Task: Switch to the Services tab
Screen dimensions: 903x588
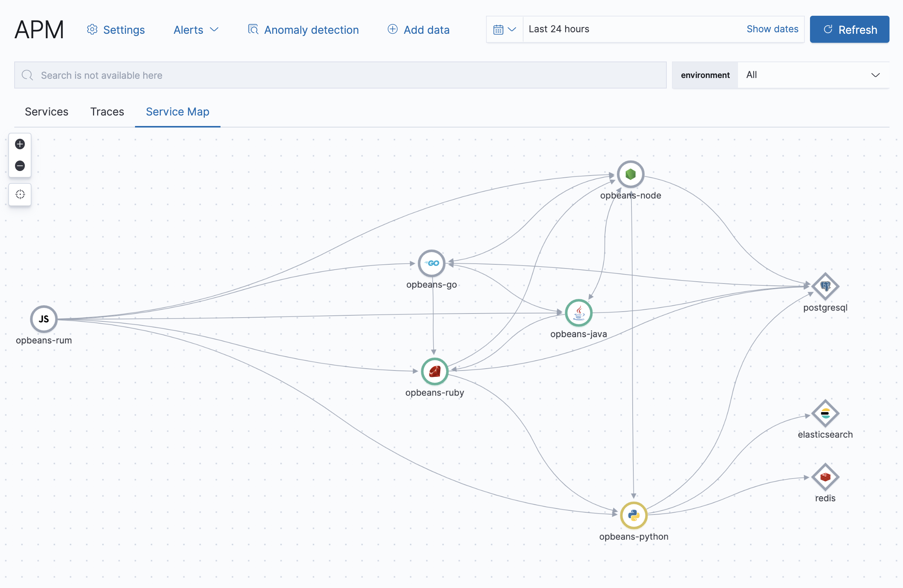Action: (46, 111)
